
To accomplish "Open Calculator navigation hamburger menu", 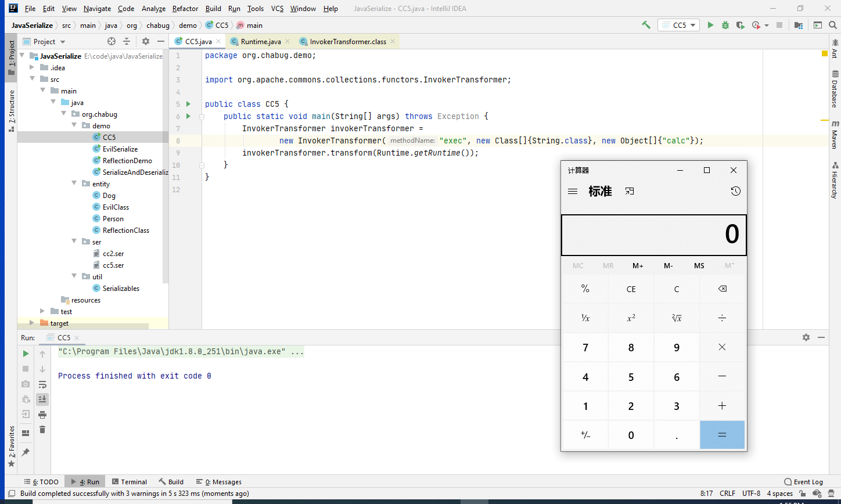I will 573,191.
